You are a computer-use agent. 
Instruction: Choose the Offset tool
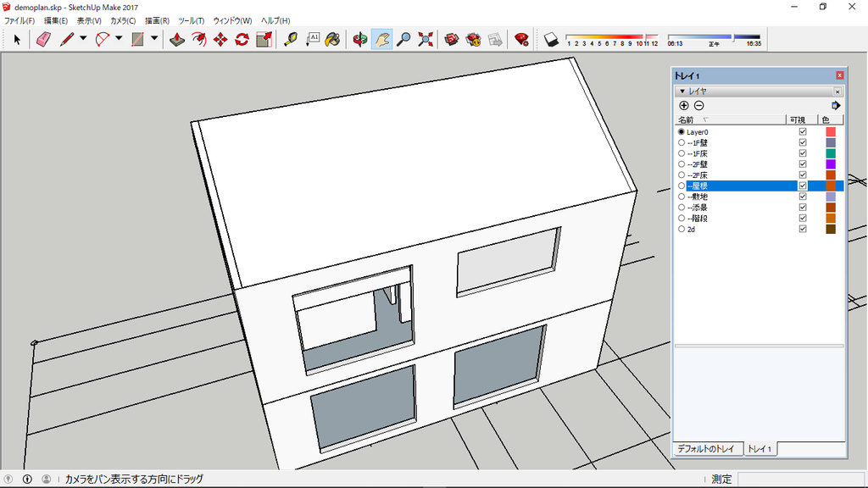point(198,39)
